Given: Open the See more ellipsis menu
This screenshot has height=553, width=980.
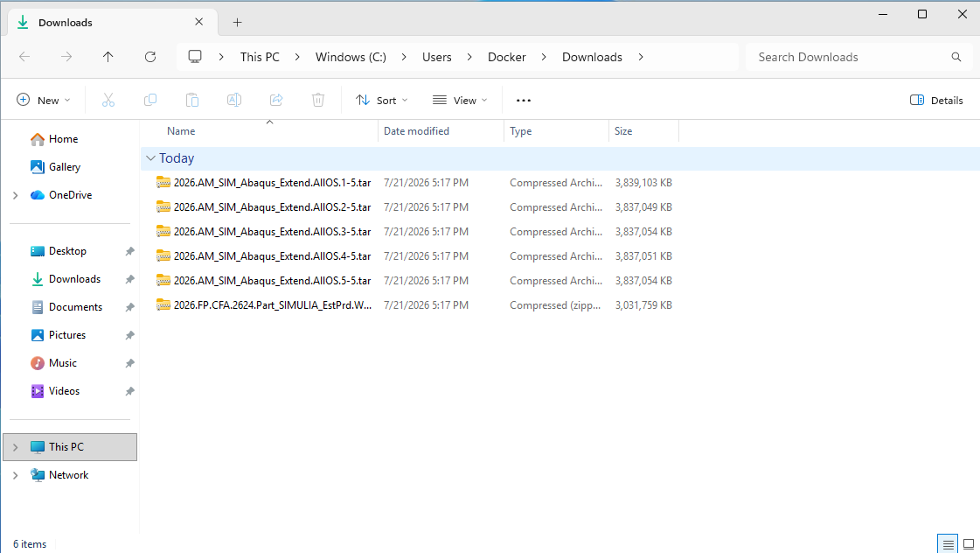Looking at the screenshot, I should click(x=524, y=100).
